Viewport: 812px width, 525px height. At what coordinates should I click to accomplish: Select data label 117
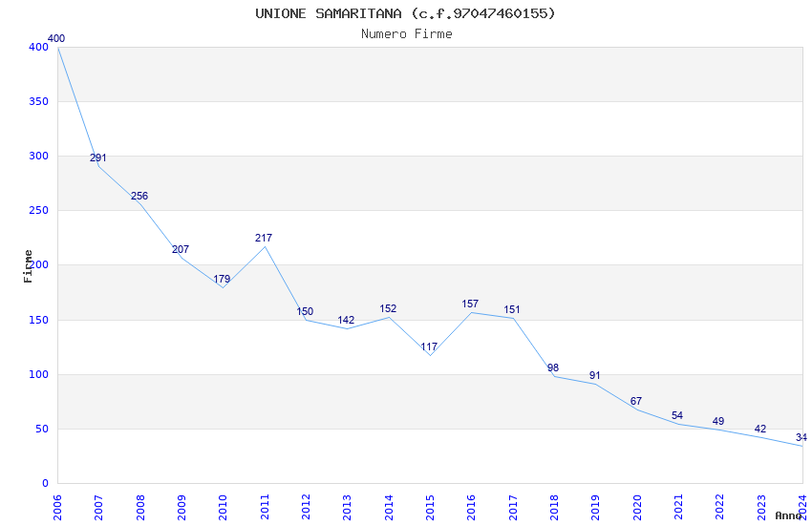[429, 346]
